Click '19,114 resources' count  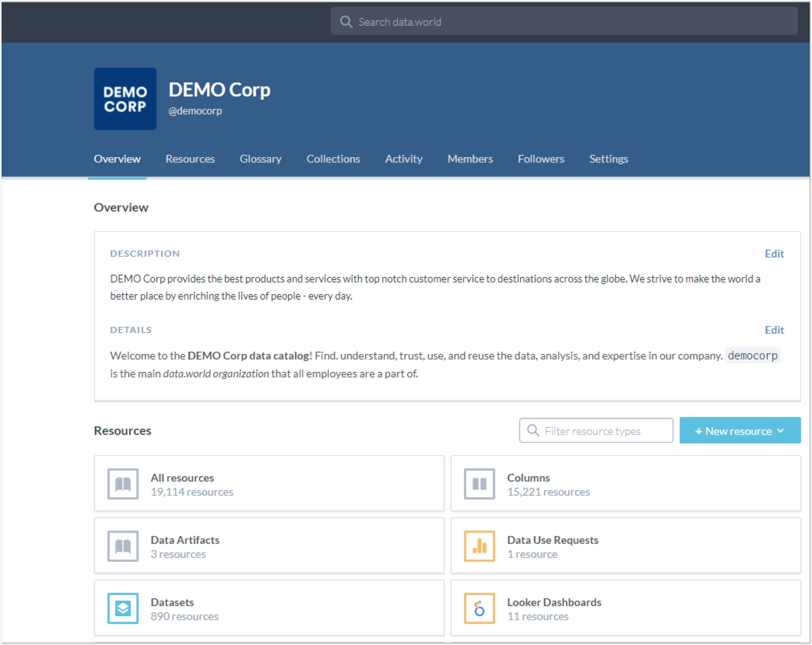click(x=192, y=492)
